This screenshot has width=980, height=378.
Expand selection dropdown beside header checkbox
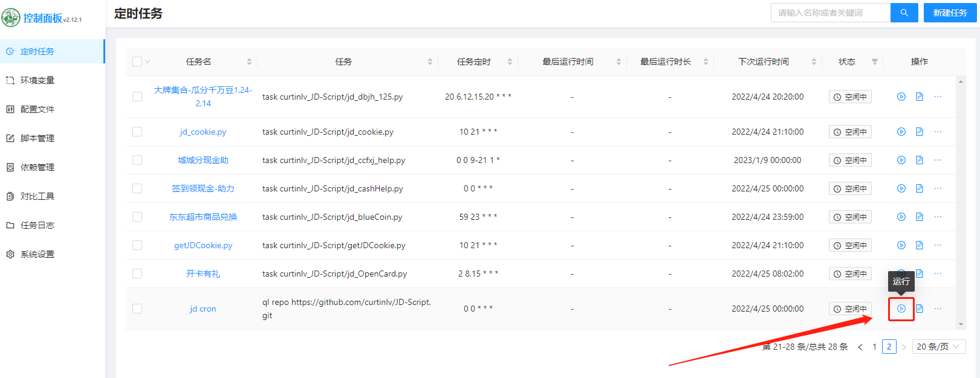click(148, 62)
